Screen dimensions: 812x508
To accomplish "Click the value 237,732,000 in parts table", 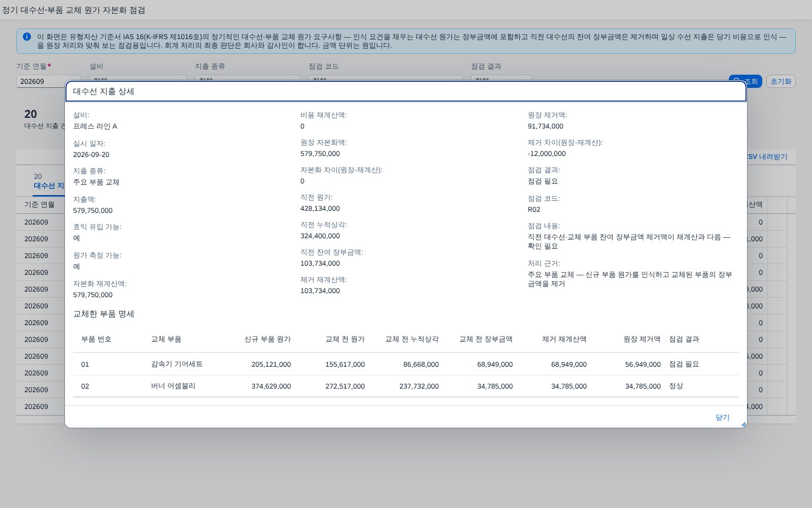I will pos(419,386).
